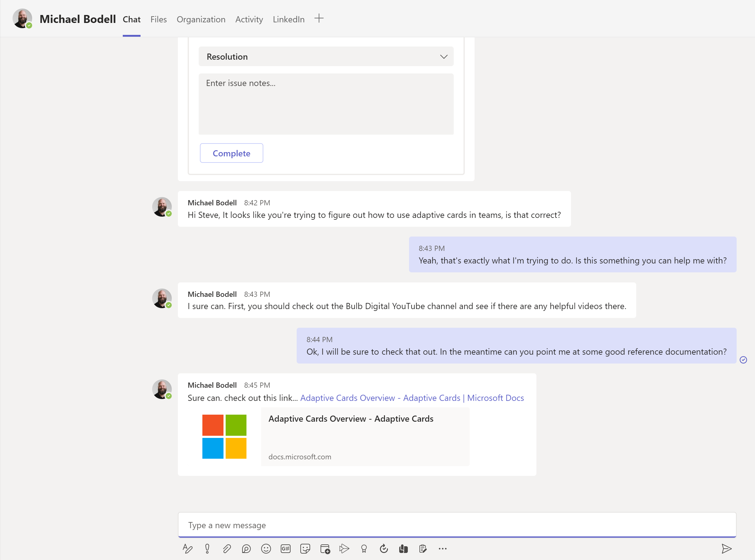Send a Praise badge
Image resolution: width=755 pixels, height=560 pixels.
364,548
